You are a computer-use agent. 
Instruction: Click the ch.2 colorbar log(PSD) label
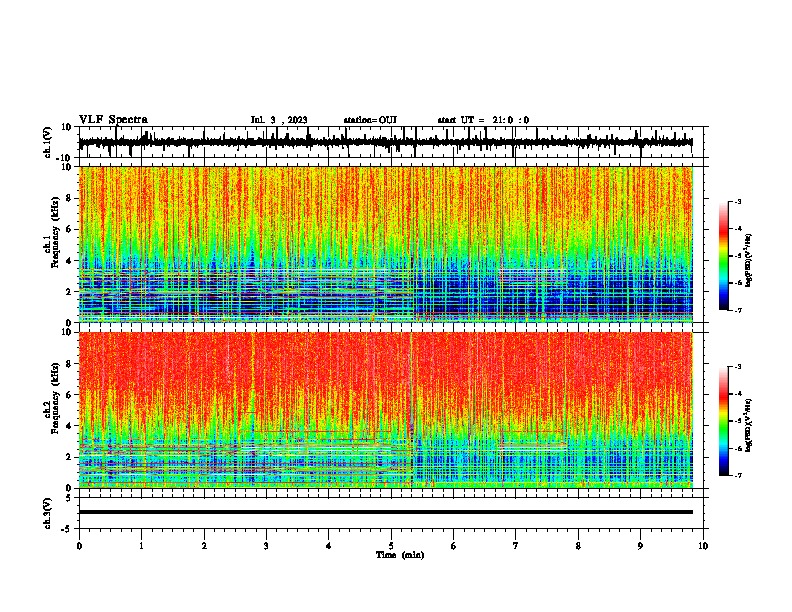pyautogui.click(x=749, y=424)
